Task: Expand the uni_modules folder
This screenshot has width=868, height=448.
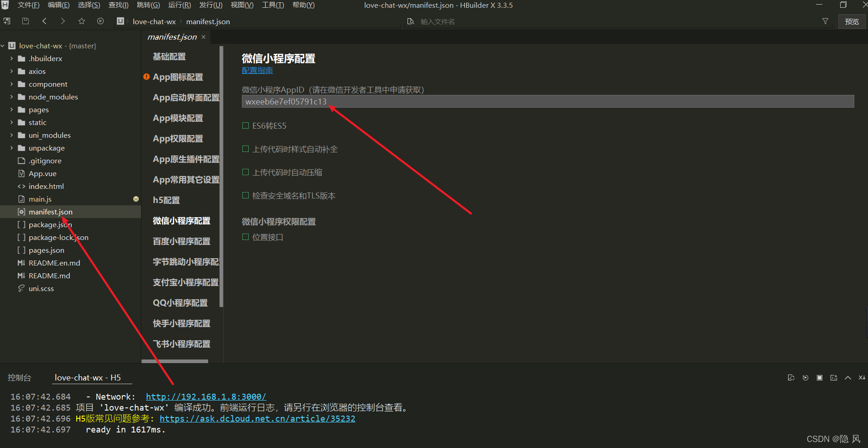Action: coord(11,135)
